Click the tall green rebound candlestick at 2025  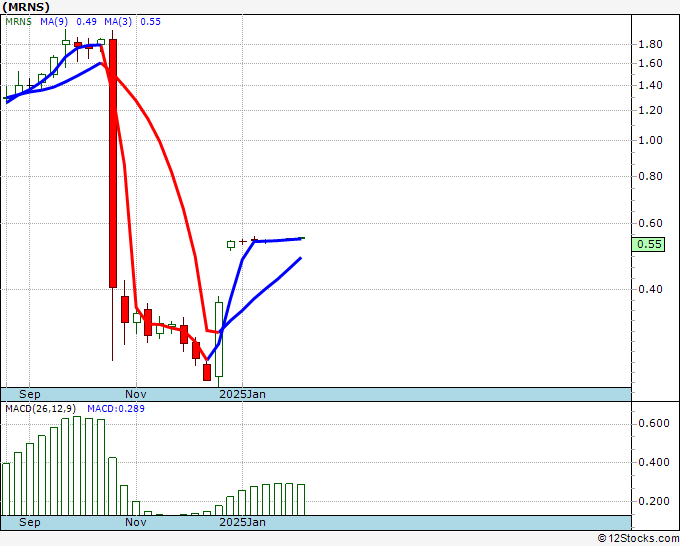[x=219, y=339]
